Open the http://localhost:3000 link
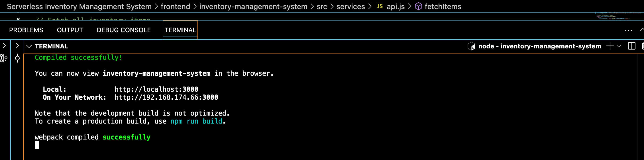This screenshot has height=160, width=644. point(156,89)
